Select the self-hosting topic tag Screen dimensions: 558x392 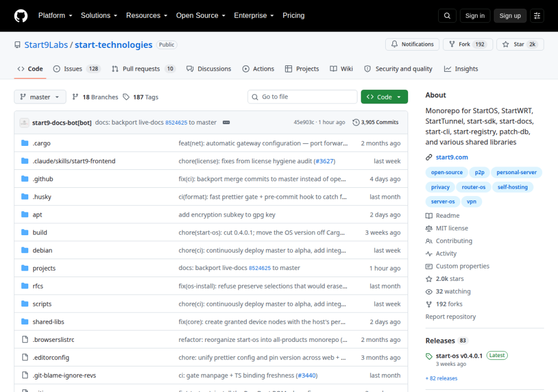pyautogui.click(x=512, y=187)
